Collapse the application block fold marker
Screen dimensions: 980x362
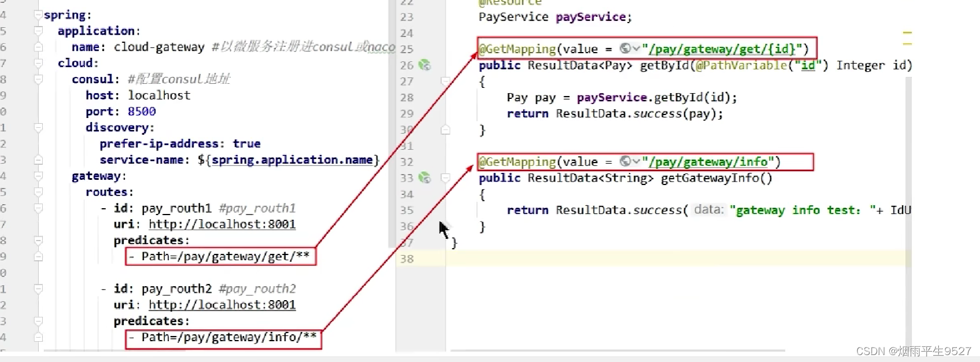coord(38,31)
